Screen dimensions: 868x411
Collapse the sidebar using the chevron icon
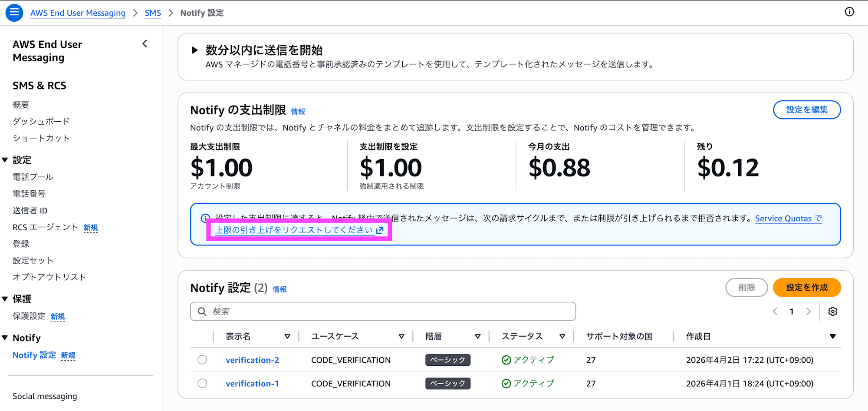145,43
